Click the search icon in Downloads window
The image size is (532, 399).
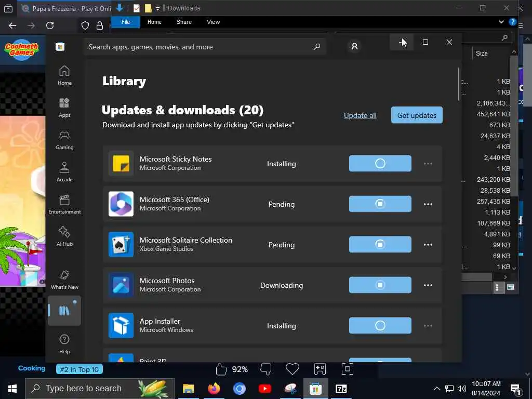click(504, 37)
